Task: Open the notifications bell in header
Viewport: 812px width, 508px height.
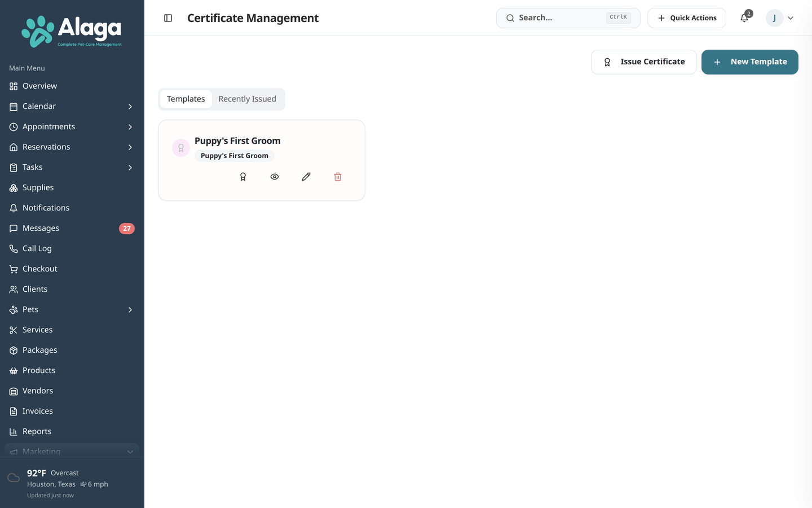Action: tap(744, 18)
